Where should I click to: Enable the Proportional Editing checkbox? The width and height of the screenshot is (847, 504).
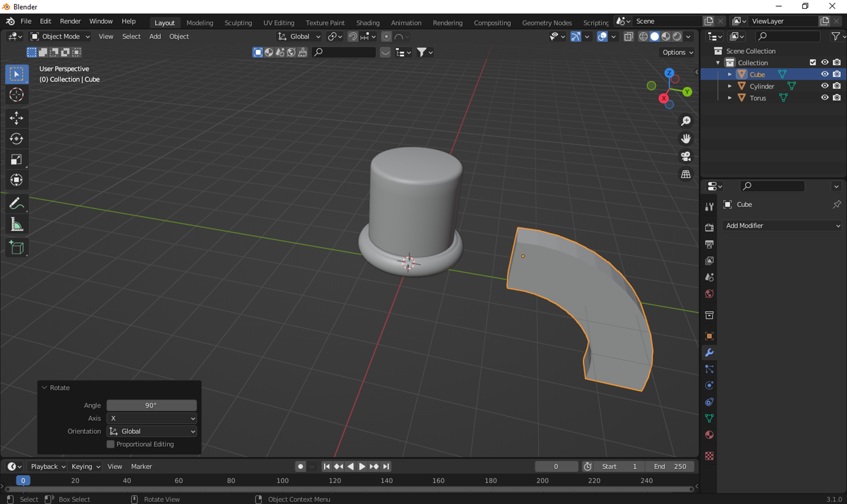111,444
